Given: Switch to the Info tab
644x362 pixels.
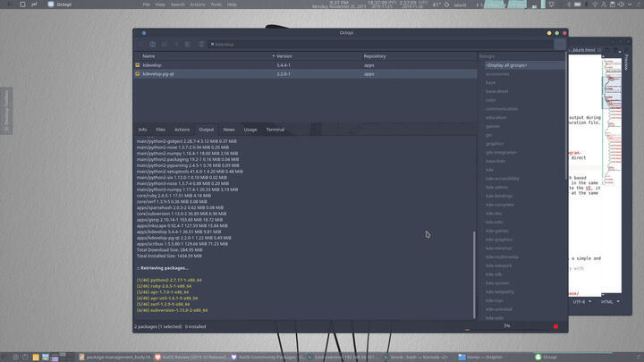Looking at the screenshot, I should [x=142, y=130].
